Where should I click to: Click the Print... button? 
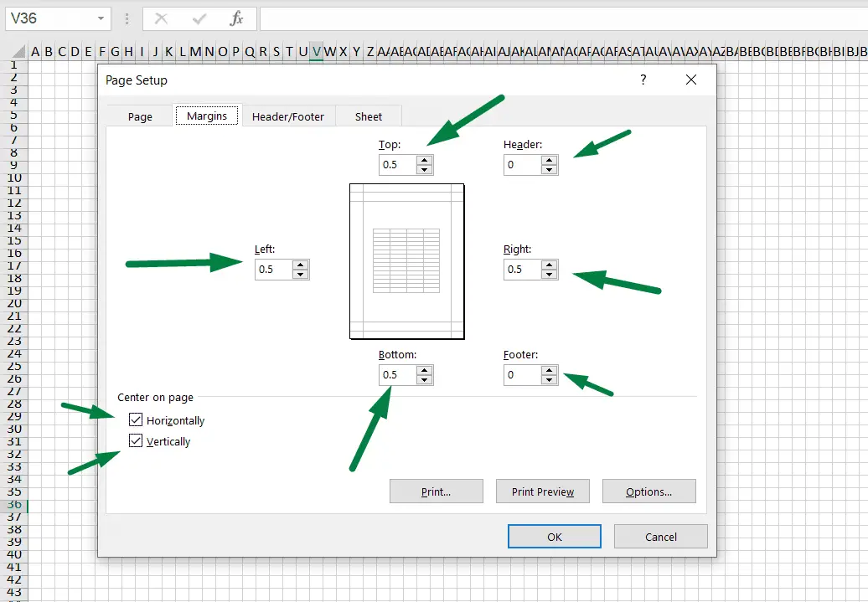[437, 491]
